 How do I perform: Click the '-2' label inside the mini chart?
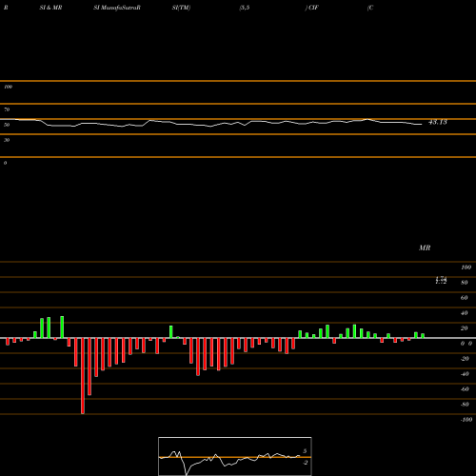(x=305, y=463)
